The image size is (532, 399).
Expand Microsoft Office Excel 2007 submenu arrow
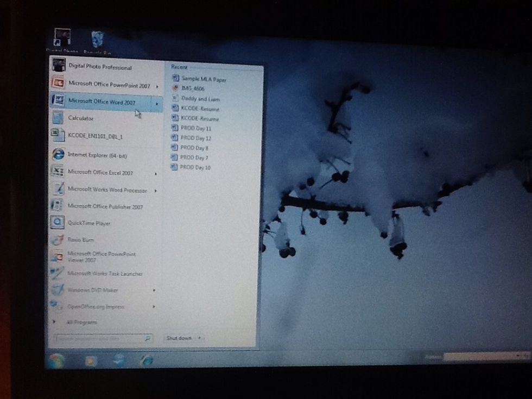(x=156, y=174)
